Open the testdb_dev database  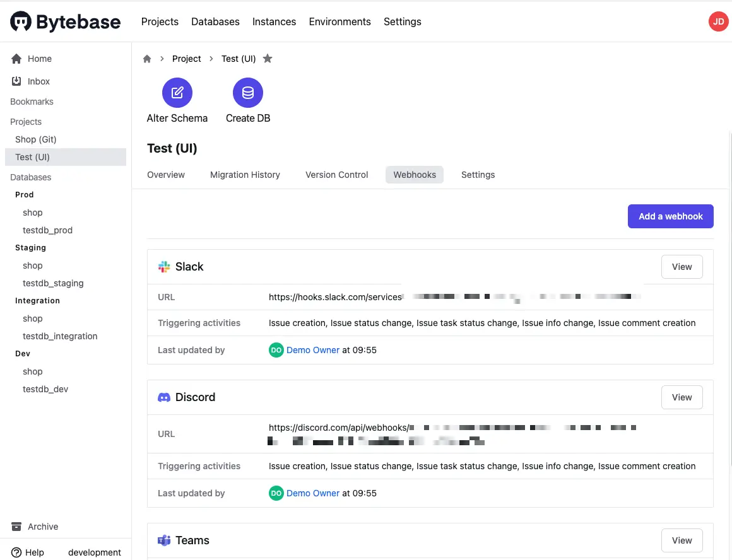pyautogui.click(x=45, y=389)
